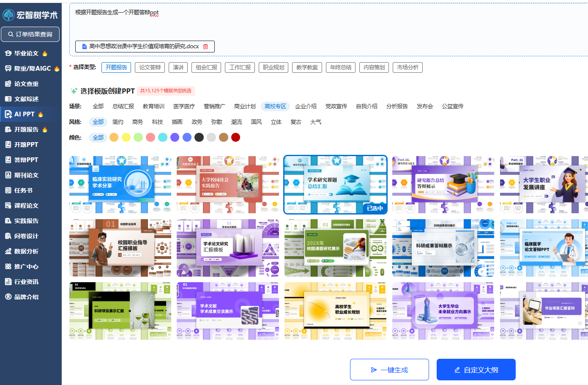Open 答辩PPT in the sidebar

26,160
